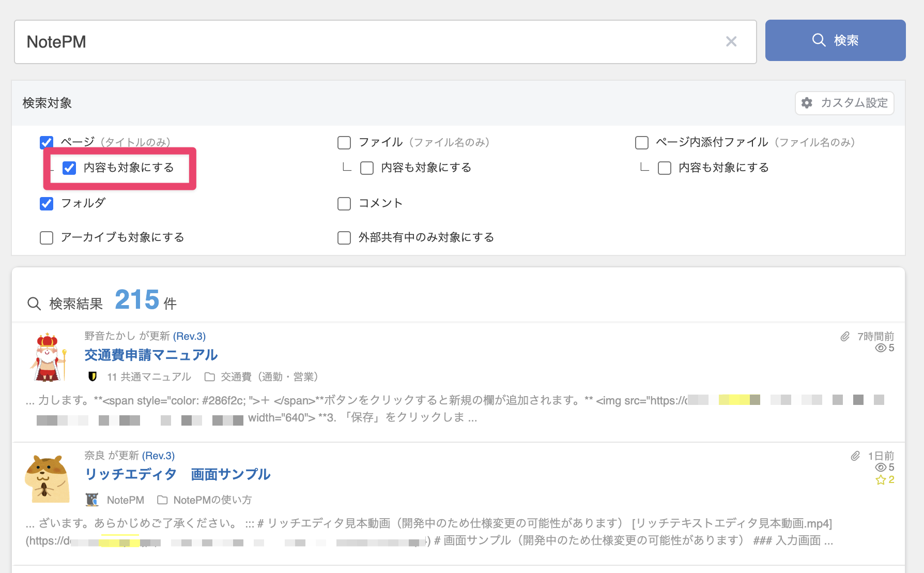Click the hamster avatar of 奈良
The width and height of the screenshot is (924, 573).
click(x=47, y=478)
